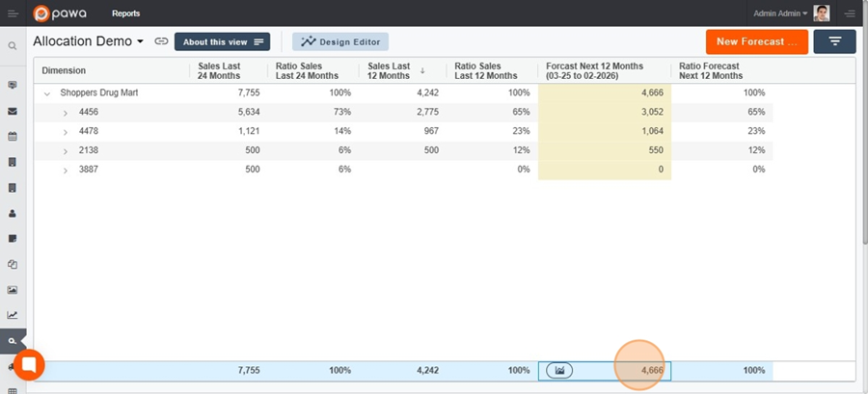The width and height of the screenshot is (868, 394).
Task: Sort by Sales Last 24 Months header
Action: pyautogui.click(x=219, y=70)
